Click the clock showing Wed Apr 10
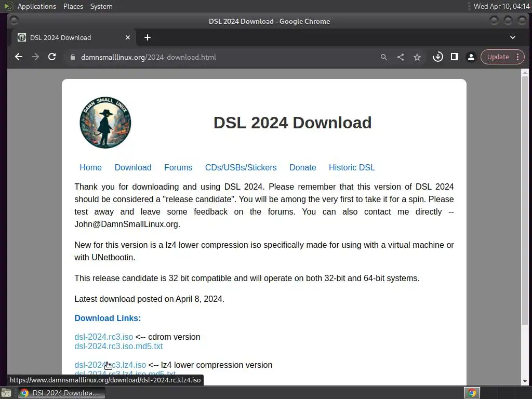532x399 pixels. (x=501, y=6)
